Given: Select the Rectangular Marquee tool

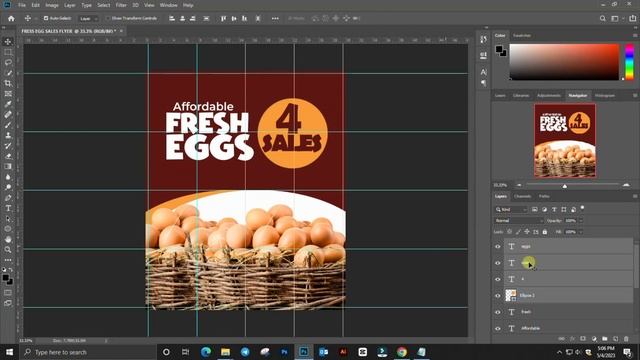Looking at the screenshot, I should 8,52.
